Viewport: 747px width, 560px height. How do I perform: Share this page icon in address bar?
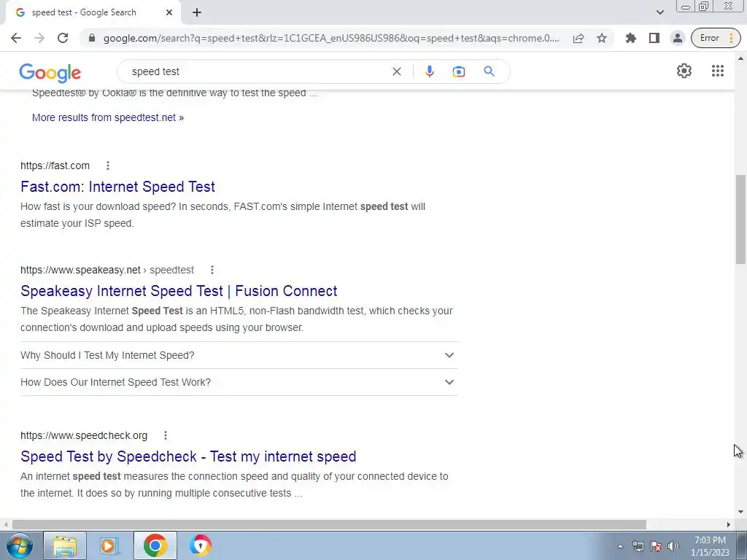pyautogui.click(x=578, y=38)
